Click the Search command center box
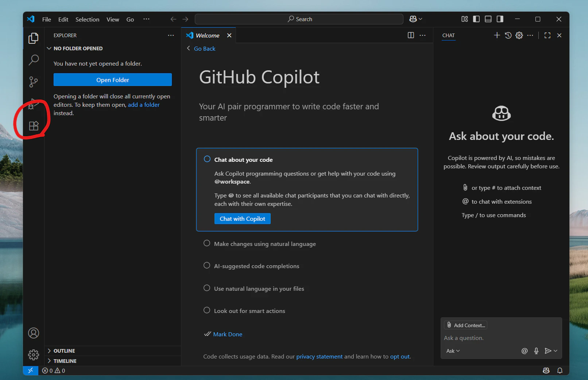588x380 pixels. pos(299,19)
